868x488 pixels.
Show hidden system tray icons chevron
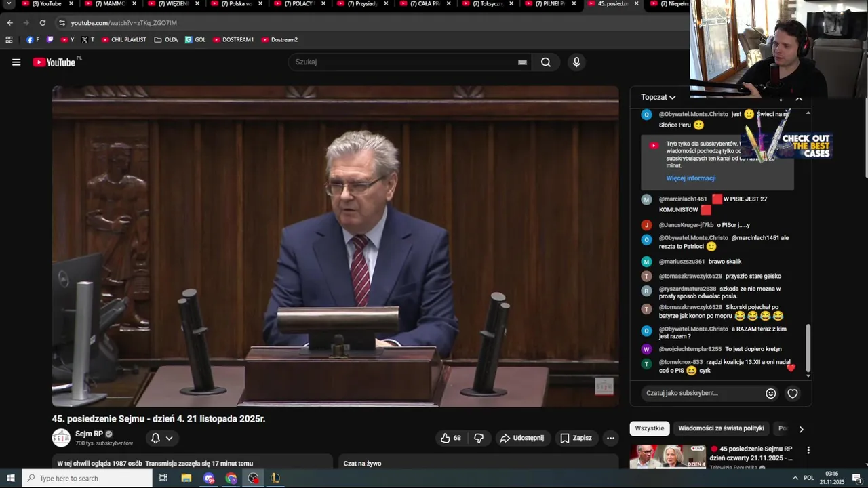(x=795, y=478)
